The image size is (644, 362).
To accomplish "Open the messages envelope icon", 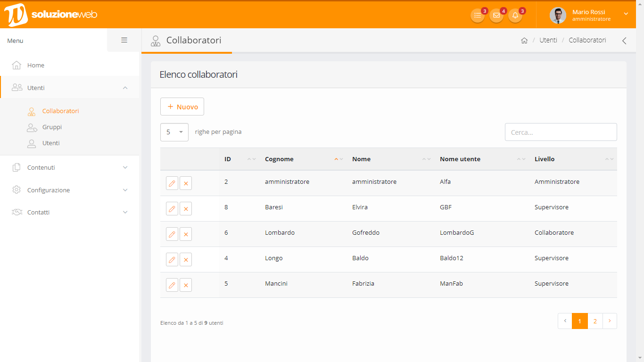I will 496,16.
